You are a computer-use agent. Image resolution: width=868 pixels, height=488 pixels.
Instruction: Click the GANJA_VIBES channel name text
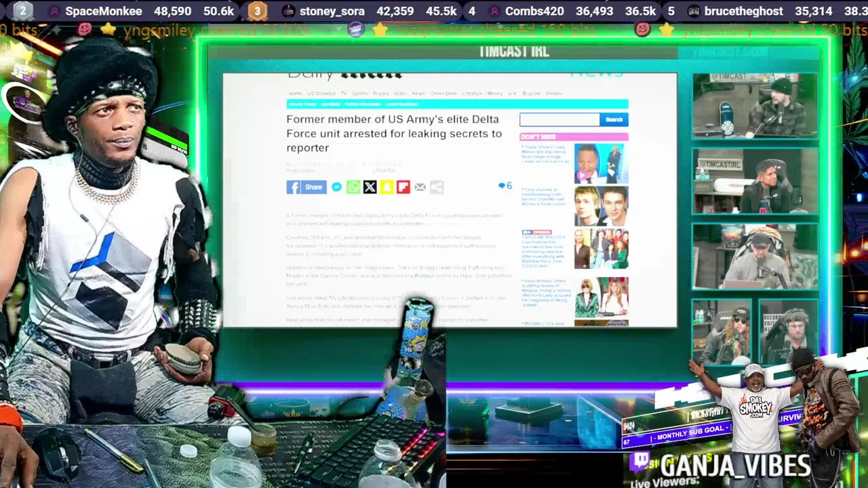pyautogui.click(x=735, y=466)
